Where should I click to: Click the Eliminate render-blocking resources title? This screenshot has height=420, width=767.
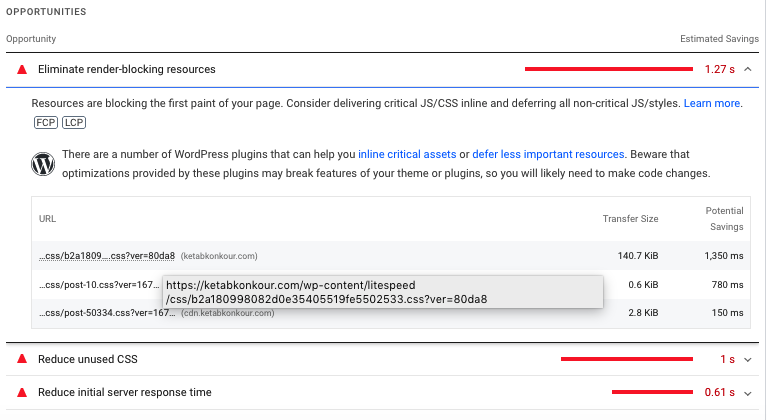127,69
